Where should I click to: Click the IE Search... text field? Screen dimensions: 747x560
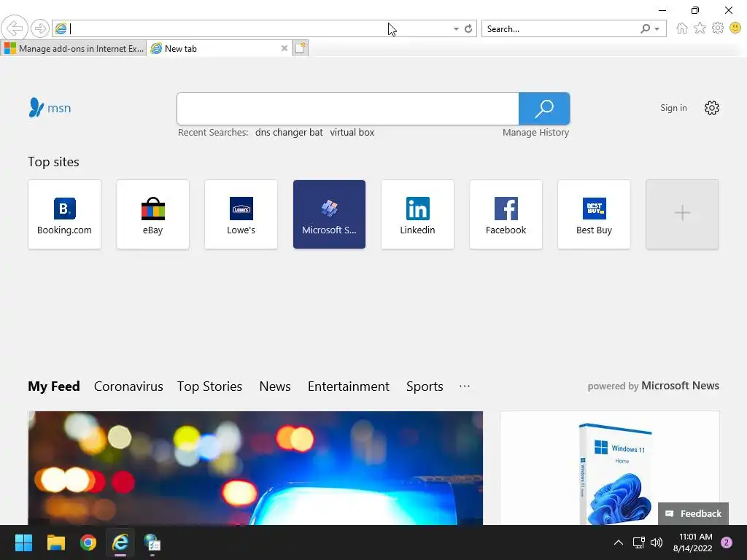click(x=561, y=29)
